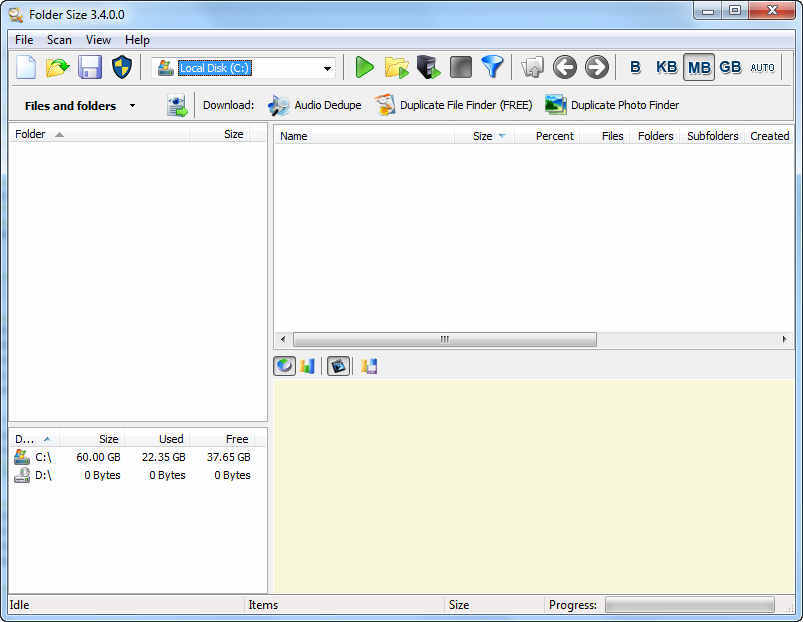Viewport: 803px width, 622px height.
Task: Open the scan filter funnel icon
Action: pyautogui.click(x=491, y=67)
